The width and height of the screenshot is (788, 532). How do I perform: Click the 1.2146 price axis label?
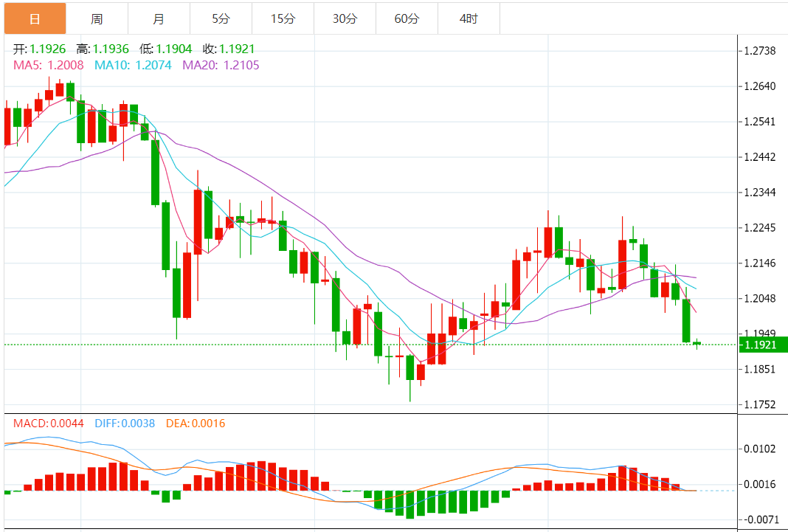point(760,263)
